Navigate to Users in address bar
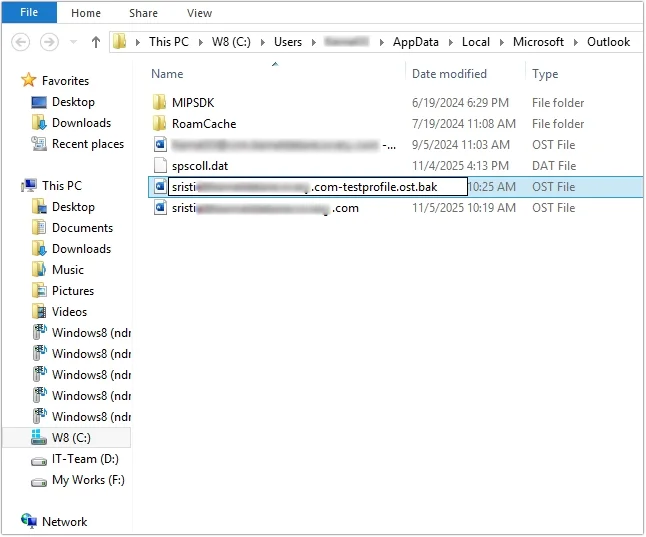Viewport: 646px width, 537px height. tap(288, 42)
